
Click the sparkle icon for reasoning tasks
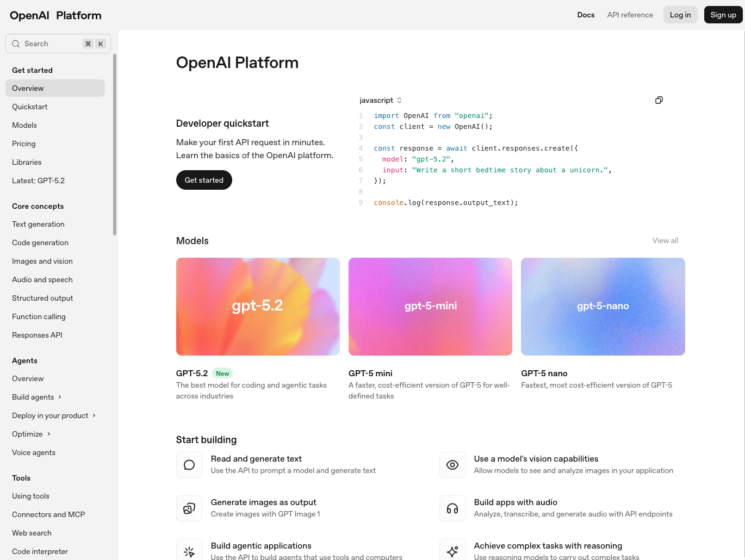452,551
